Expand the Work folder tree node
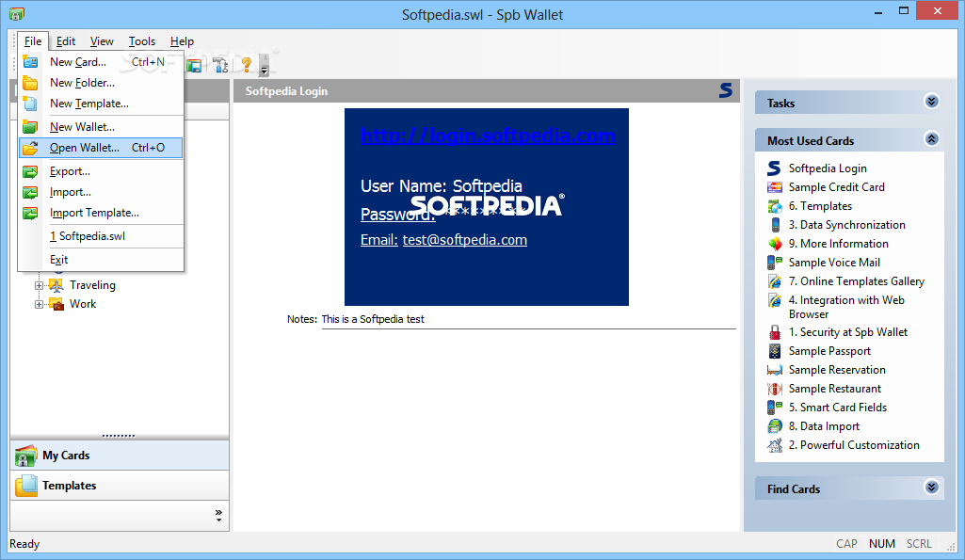The image size is (965, 560). coord(39,304)
